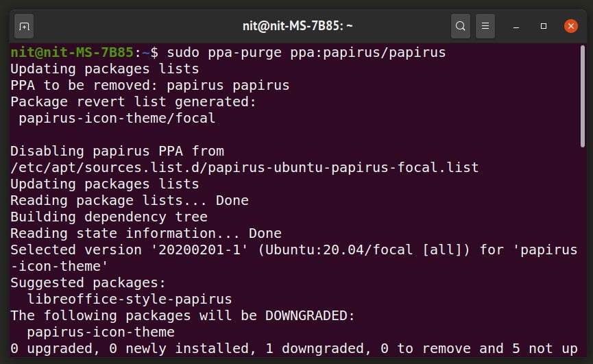Click the 'Selected version '20200201-1'' line

tap(294, 250)
